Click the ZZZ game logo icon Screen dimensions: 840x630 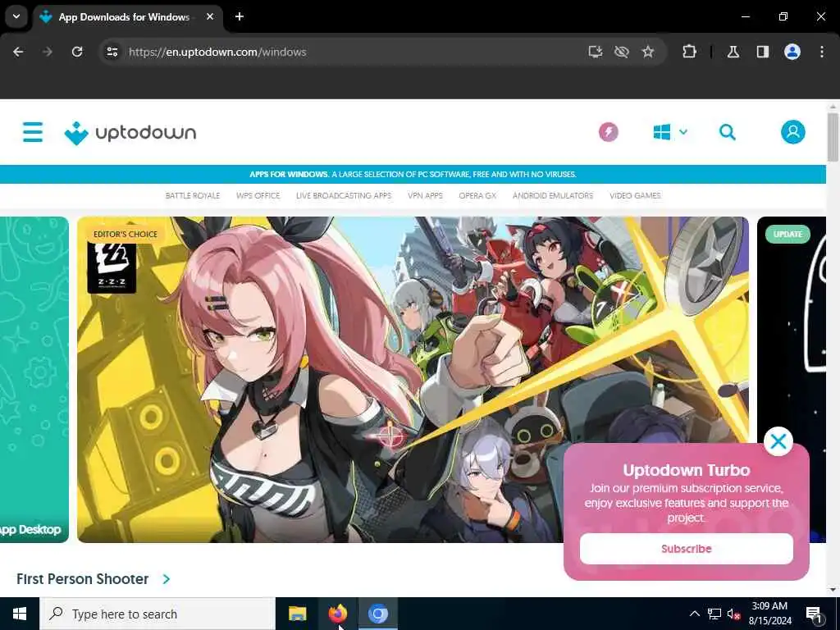tap(112, 268)
